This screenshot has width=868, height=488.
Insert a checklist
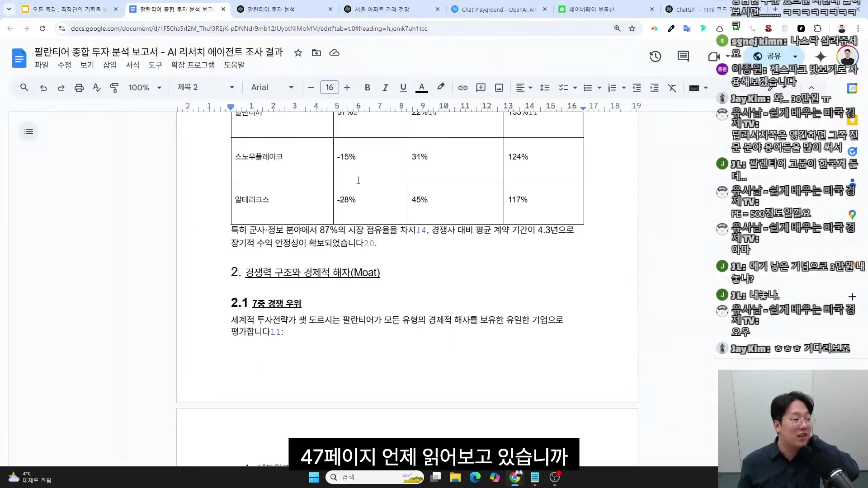[x=563, y=88]
